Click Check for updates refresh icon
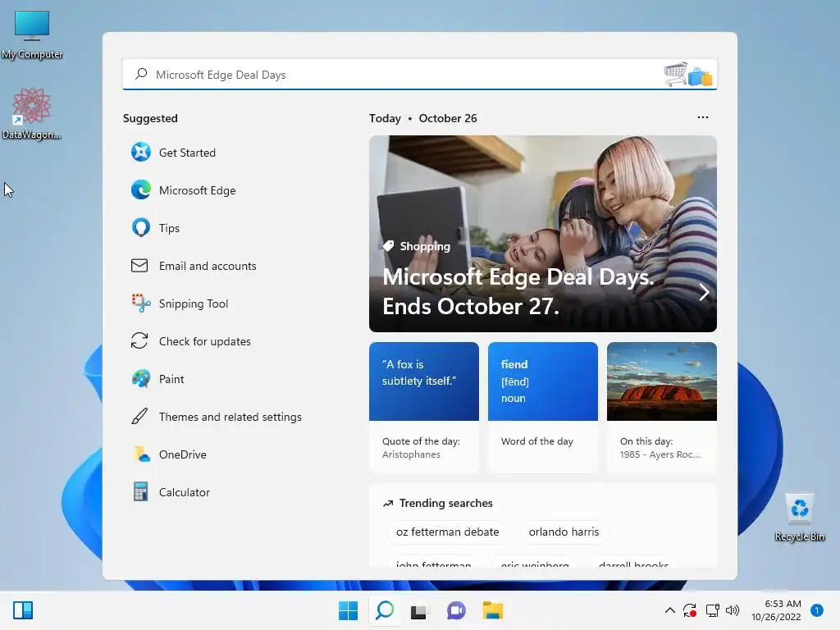The height and width of the screenshot is (630, 840). [139, 341]
